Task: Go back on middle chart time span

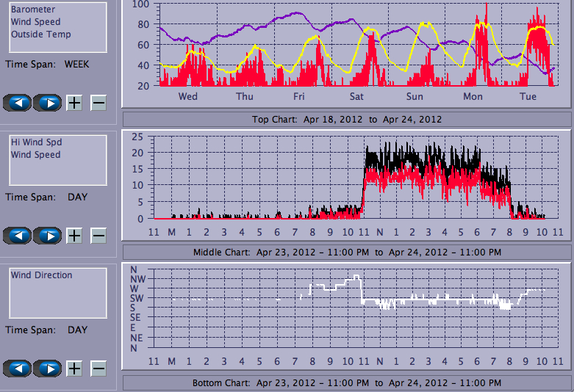Action: (18, 235)
